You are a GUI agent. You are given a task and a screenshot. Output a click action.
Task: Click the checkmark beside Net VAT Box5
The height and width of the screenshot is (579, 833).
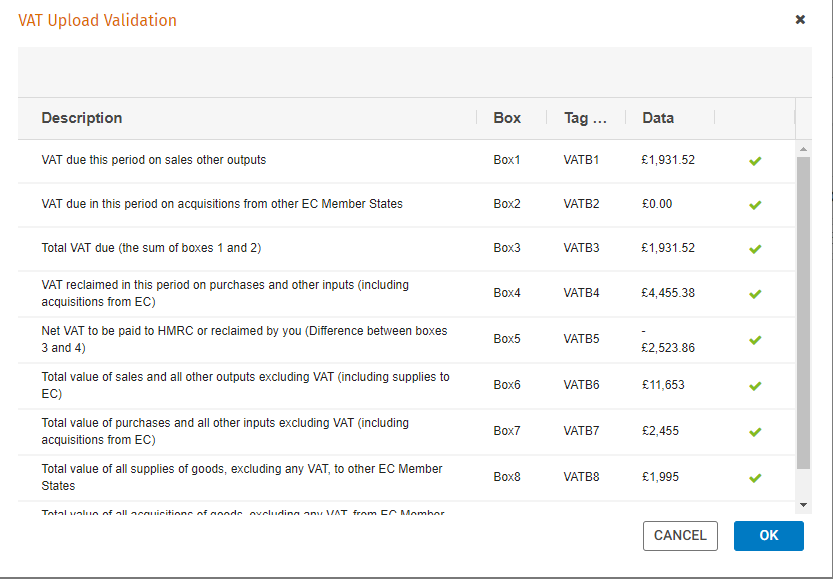click(755, 338)
